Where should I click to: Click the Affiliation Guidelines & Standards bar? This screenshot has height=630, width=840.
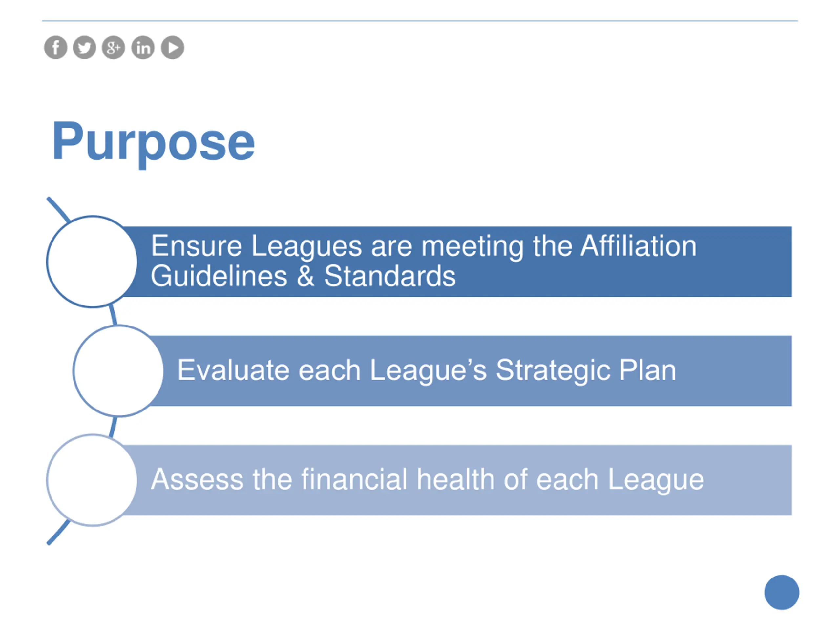coord(456,262)
